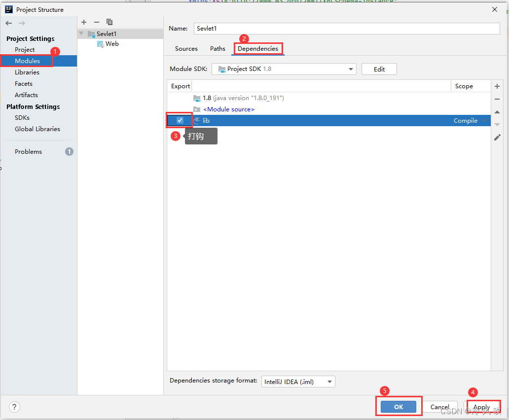
Task: Switch to the Paths tab
Action: pyautogui.click(x=218, y=49)
